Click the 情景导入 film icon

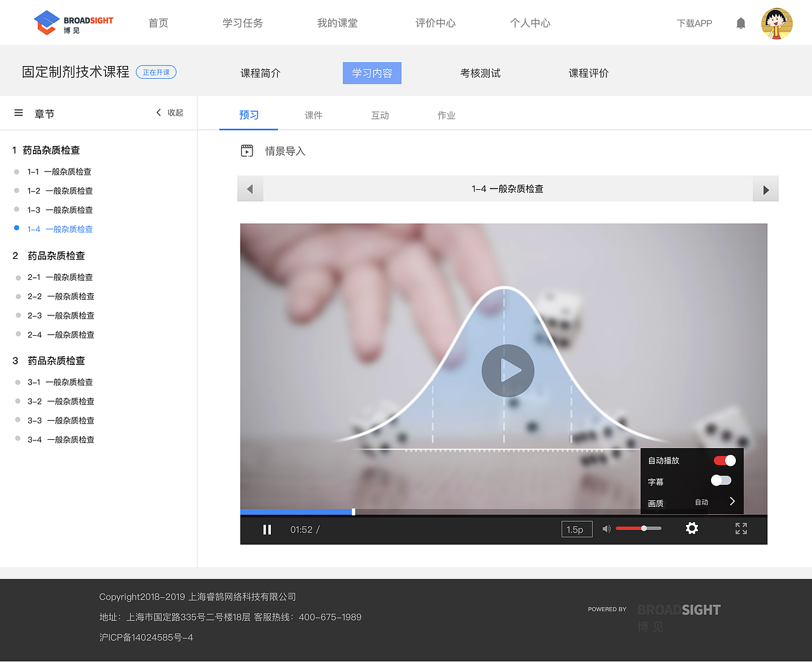(x=247, y=150)
